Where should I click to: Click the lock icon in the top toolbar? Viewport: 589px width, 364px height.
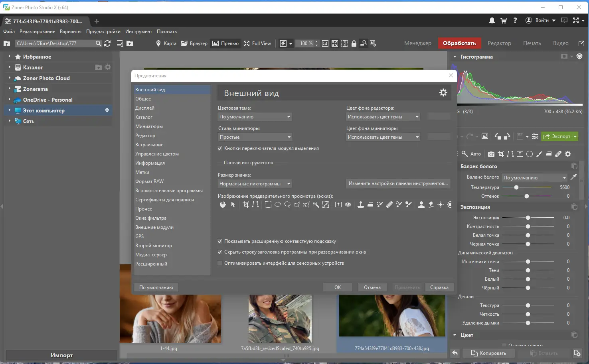tap(354, 43)
